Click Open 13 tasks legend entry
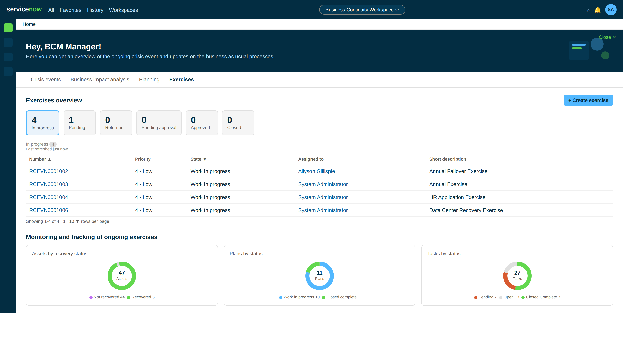This screenshot has height=364, width=623. [x=509, y=297]
